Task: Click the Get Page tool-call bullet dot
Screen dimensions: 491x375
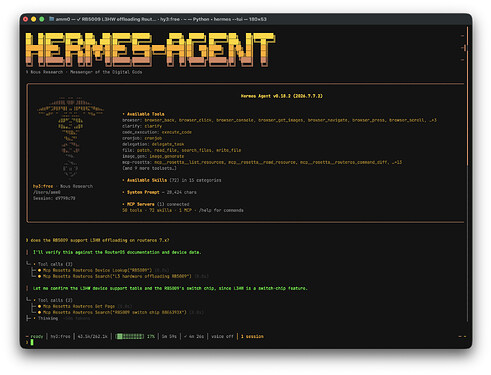Action: pos(39,306)
